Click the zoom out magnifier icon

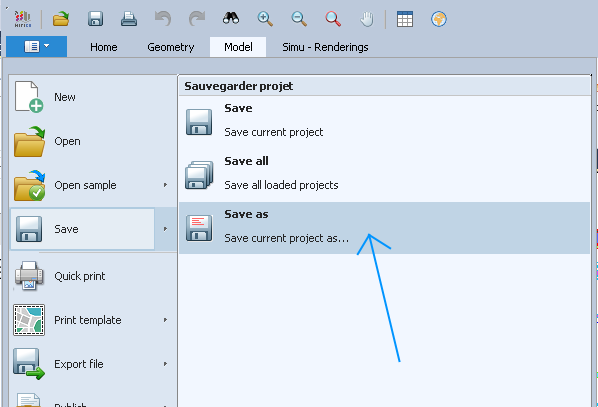(299, 19)
